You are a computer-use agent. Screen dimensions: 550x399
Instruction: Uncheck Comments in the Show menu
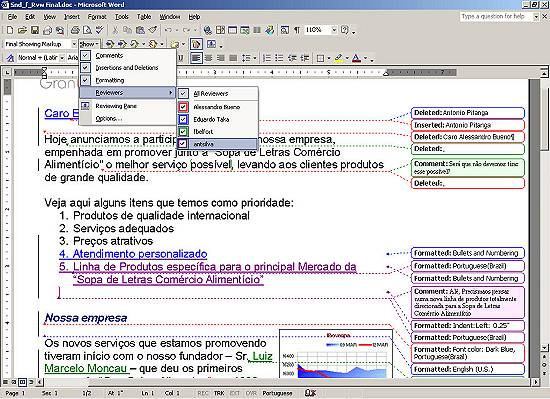(85, 55)
